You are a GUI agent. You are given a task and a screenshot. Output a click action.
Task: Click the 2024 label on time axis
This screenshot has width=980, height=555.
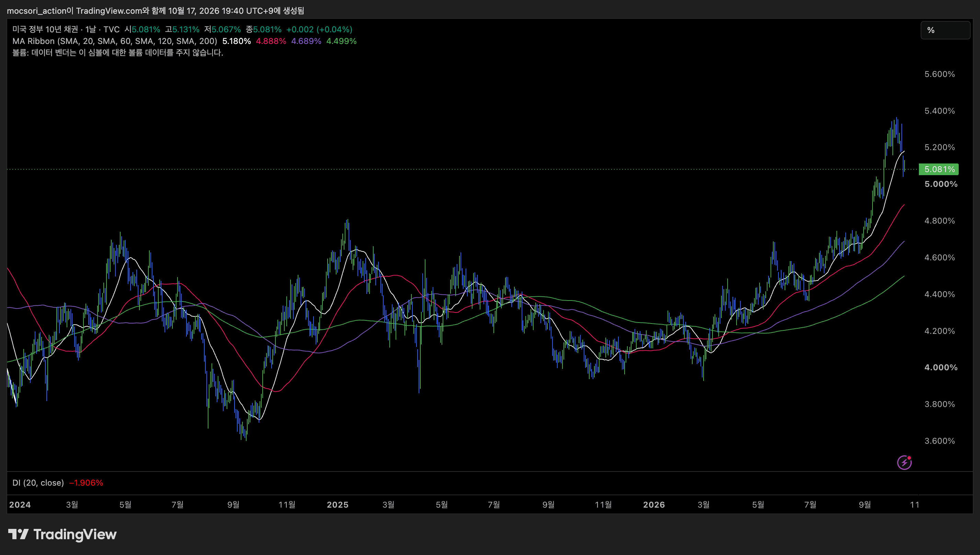pos(20,505)
